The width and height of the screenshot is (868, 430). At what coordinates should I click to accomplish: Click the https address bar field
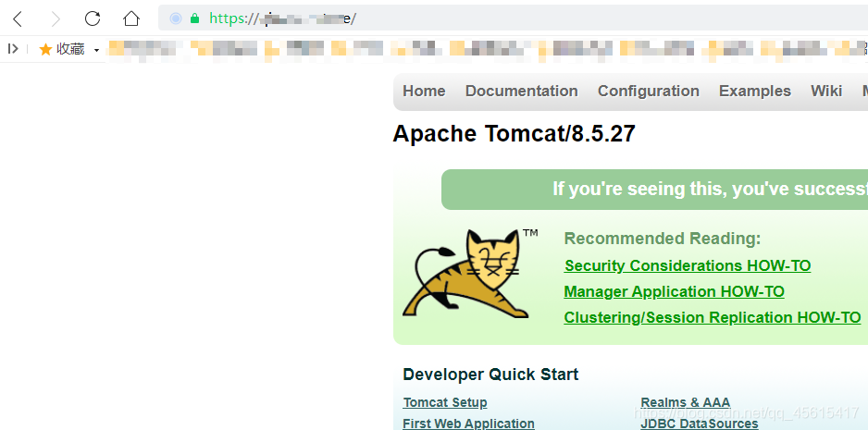click(x=513, y=18)
